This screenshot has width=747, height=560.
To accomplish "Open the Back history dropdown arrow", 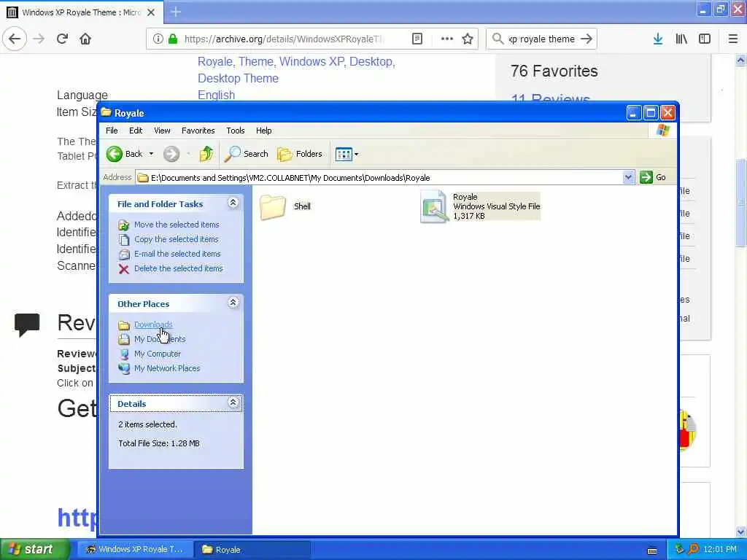I will [151, 154].
